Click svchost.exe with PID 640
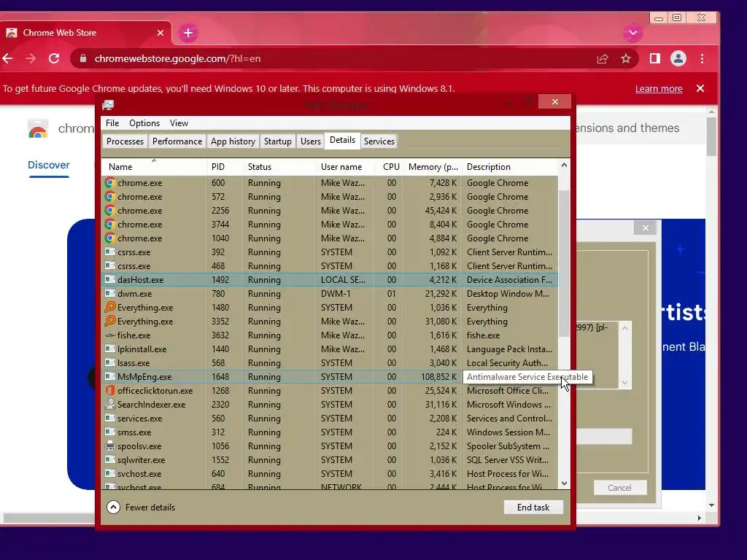This screenshot has width=747, height=560. point(330,474)
